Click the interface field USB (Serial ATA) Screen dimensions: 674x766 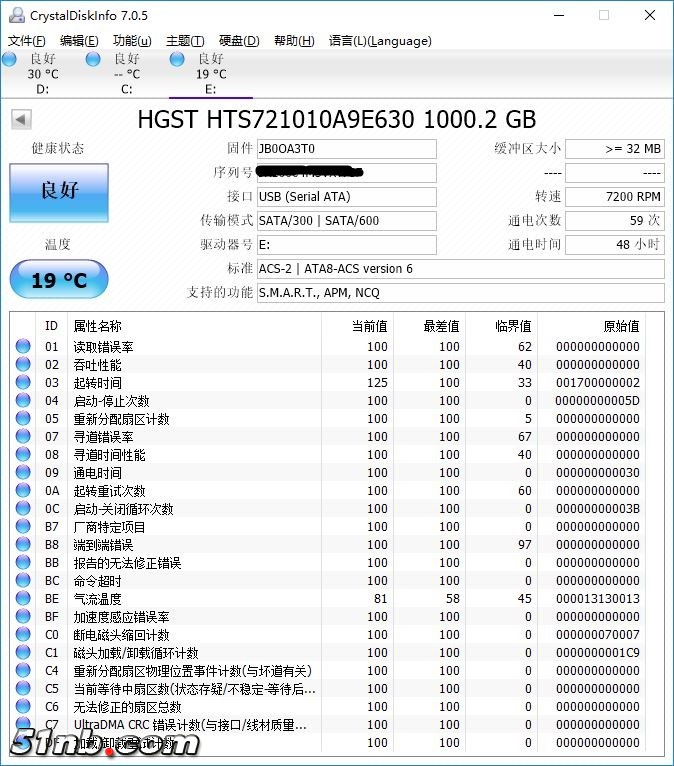coord(347,197)
